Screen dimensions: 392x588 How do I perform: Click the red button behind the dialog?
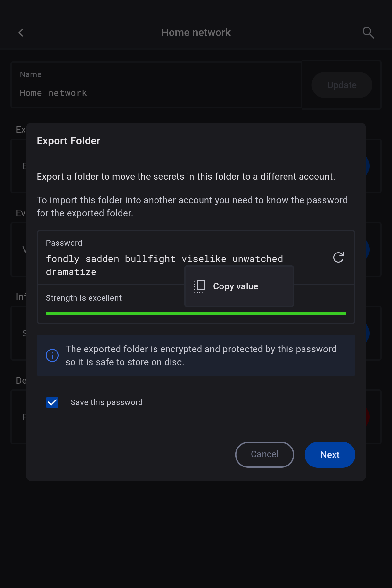point(367,417)
